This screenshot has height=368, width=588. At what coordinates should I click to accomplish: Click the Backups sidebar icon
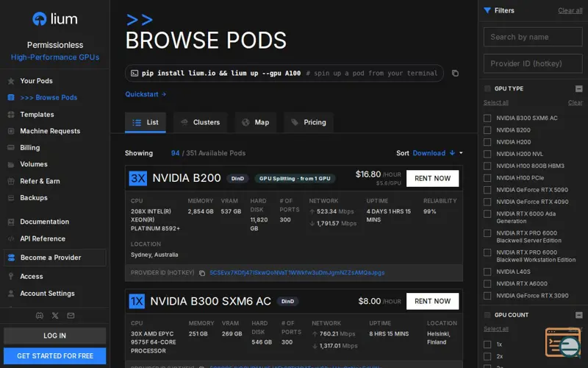click(x=11, y=198)
